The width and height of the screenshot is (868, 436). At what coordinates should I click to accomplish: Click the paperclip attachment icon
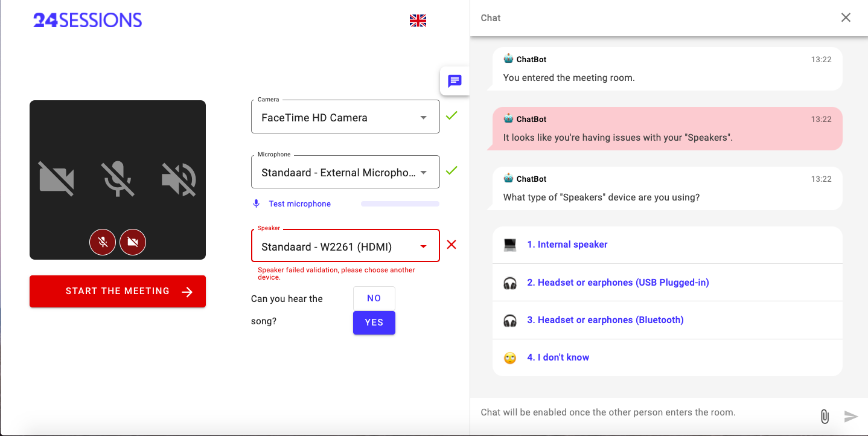pos(825,416)
